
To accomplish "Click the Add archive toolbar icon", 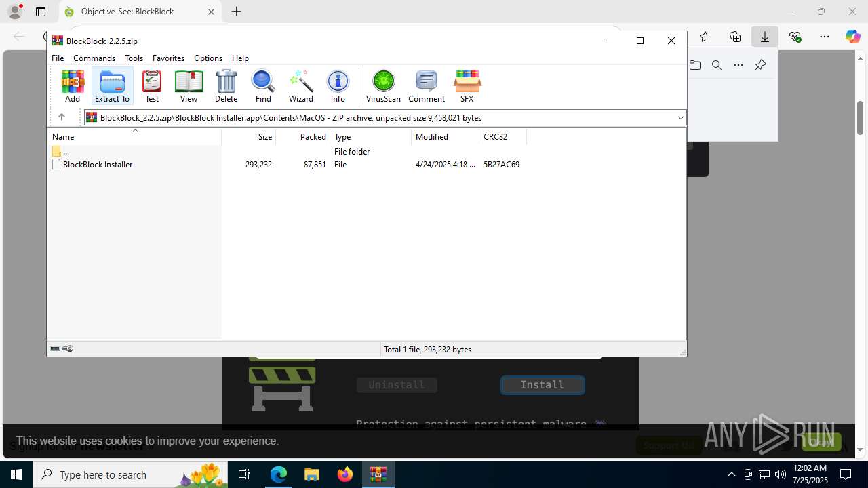I will point(73,86).
